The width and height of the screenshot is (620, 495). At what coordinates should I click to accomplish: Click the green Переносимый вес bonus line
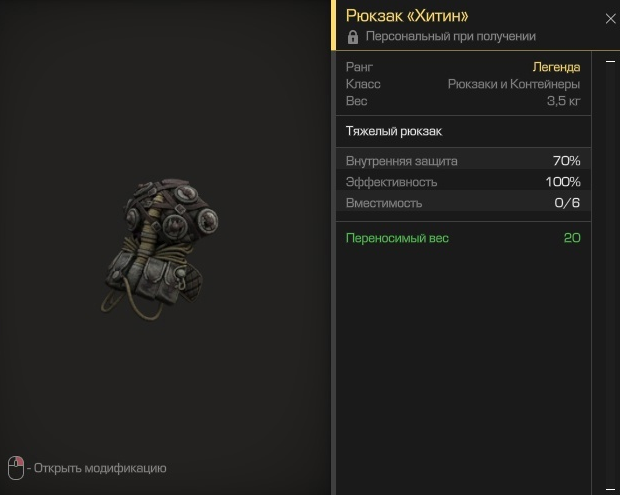(463, 238)
